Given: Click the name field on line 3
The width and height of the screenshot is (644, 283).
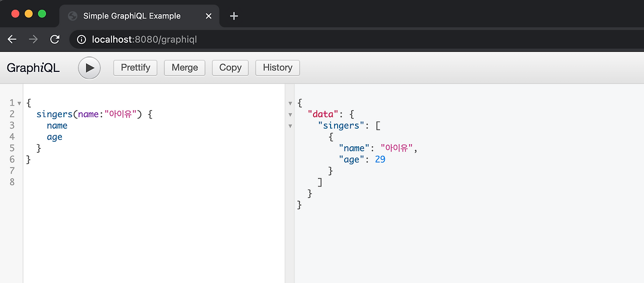Looking at the screenshot, I should coord(57,126).
